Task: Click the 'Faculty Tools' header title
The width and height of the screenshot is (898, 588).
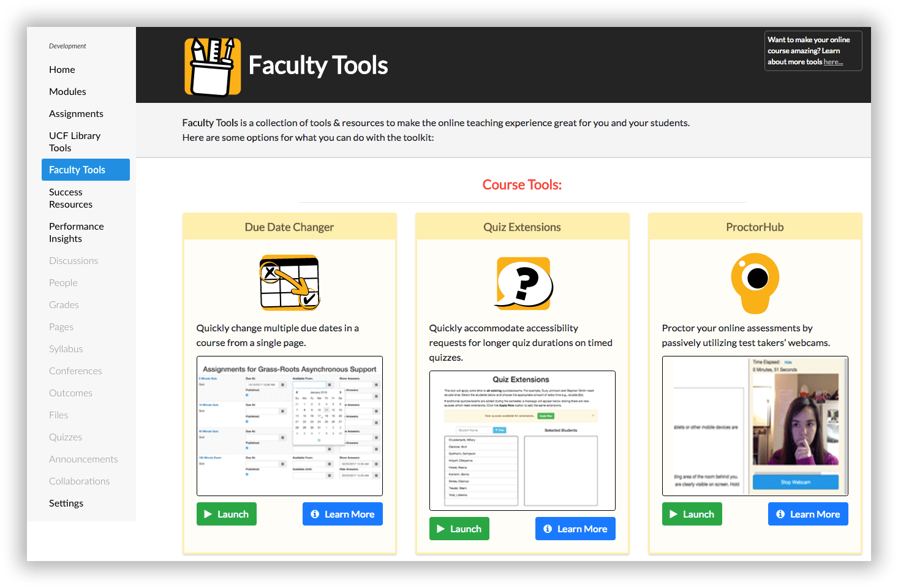Action: [318, 66]
